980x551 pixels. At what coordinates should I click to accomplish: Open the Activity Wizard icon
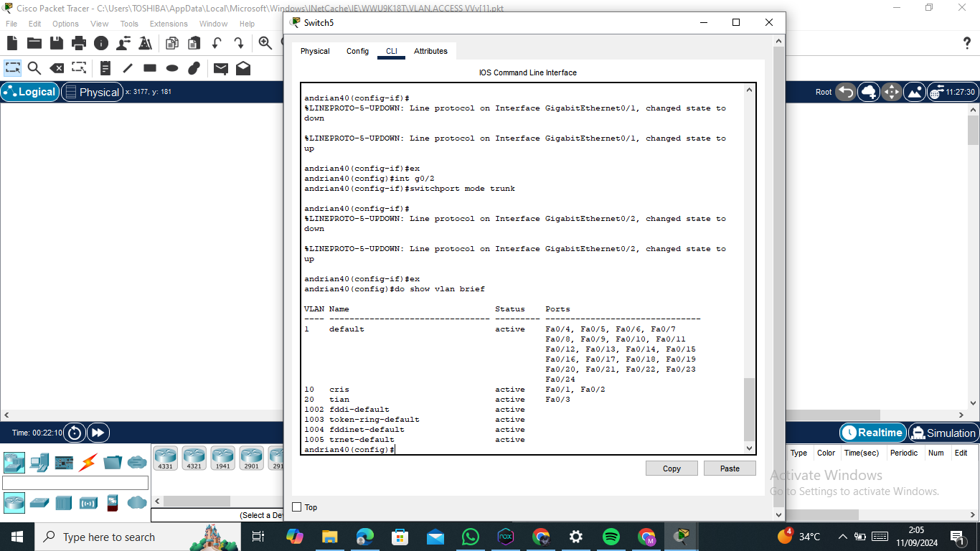click(x=146, y=43)
